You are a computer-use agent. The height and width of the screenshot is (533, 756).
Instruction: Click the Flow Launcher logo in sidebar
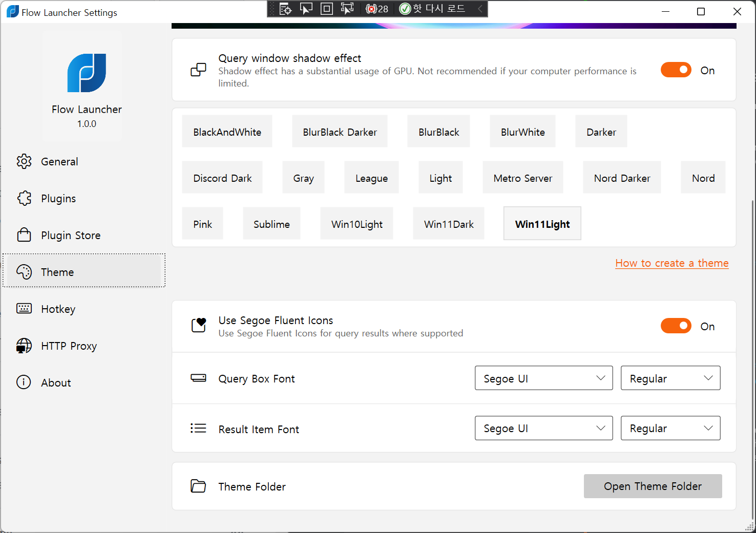pos(87,73)
